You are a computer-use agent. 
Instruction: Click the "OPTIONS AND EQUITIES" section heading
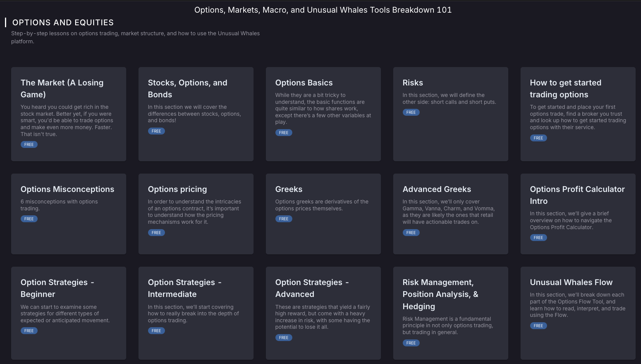[x=63, y=23]
